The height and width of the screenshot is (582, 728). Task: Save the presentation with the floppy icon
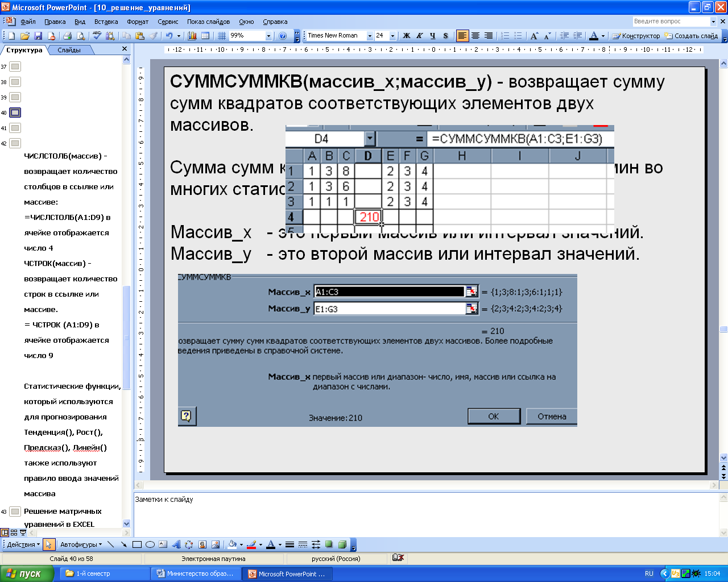pos(38,36)
